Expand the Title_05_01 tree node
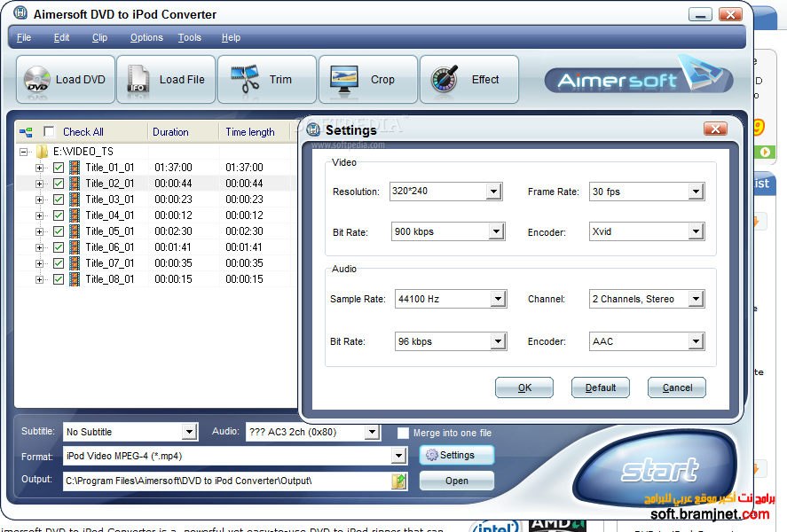 pos(39,231)
